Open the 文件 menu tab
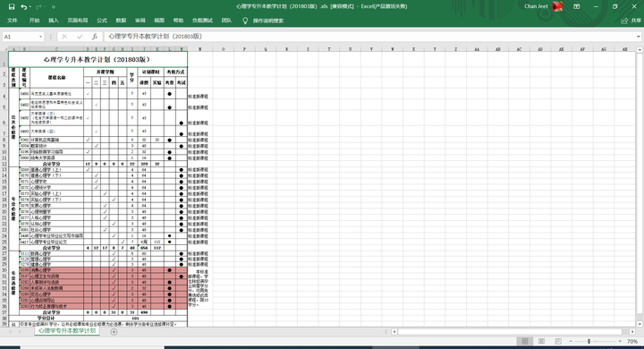 tap(13, 21)
